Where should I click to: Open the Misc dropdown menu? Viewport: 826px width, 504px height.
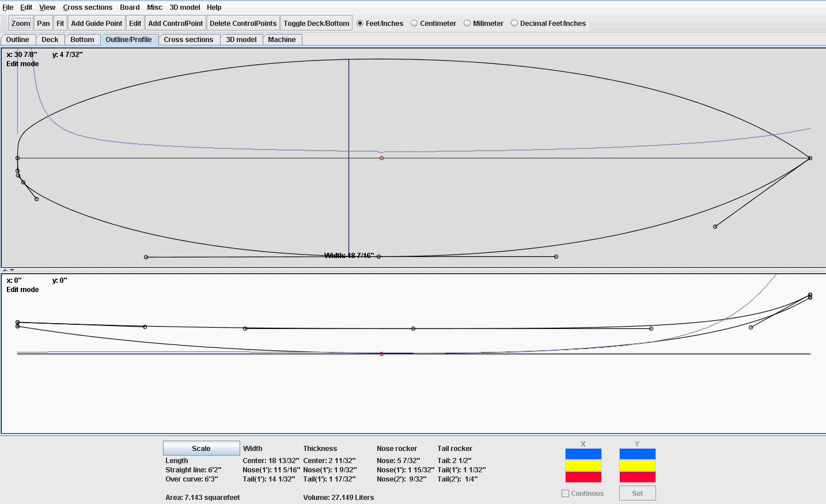pos(154,7)
